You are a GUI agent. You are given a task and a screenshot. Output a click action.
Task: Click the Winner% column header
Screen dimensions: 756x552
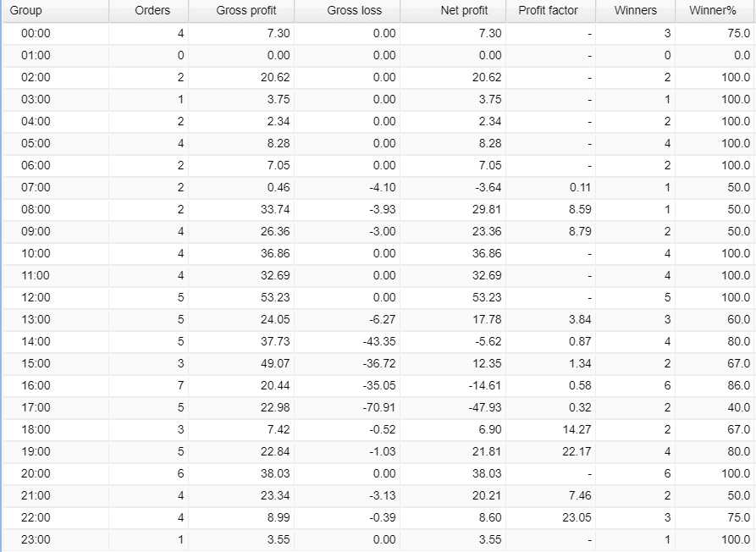point(714,11)
